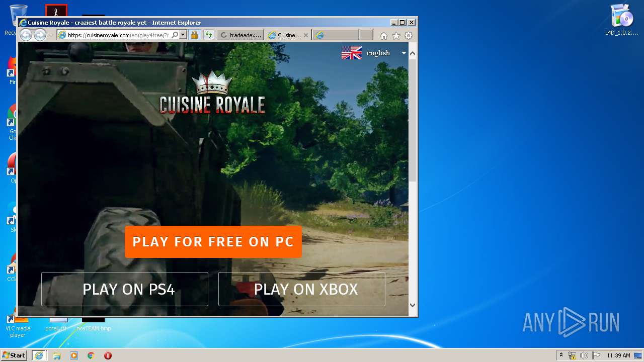Open Windows Media Player taskbar icon
The height and width of the screenshot is (362, 644).
pos(74,355)
